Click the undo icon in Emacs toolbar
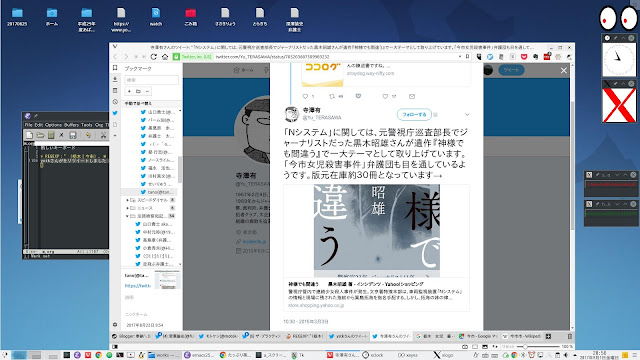Viewport: 640px width, 360px height. coord(88,135)
